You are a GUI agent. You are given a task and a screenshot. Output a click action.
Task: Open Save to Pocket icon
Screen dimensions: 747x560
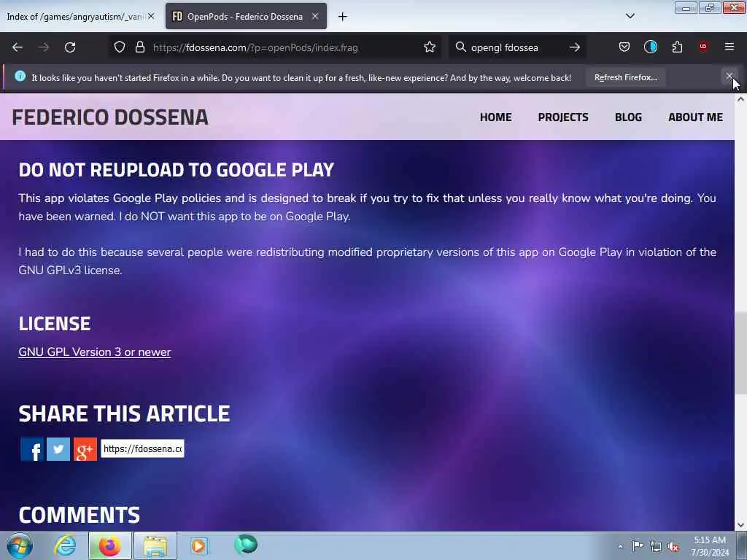pos(624,47)
